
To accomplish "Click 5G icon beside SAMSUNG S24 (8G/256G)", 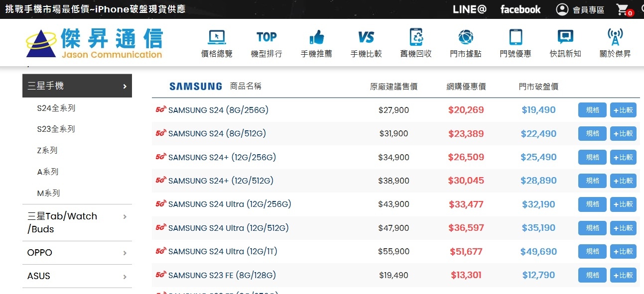I will point(161,110).
